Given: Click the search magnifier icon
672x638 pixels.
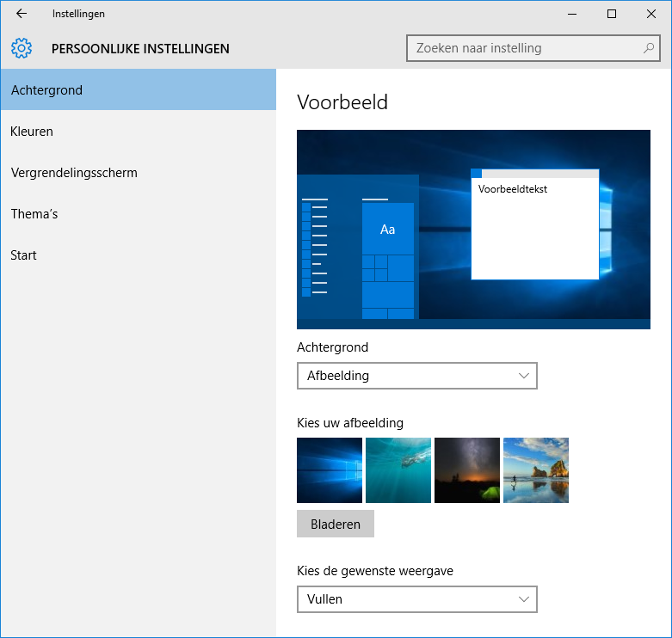Looking at the screenshot, I should click(649, 48).
